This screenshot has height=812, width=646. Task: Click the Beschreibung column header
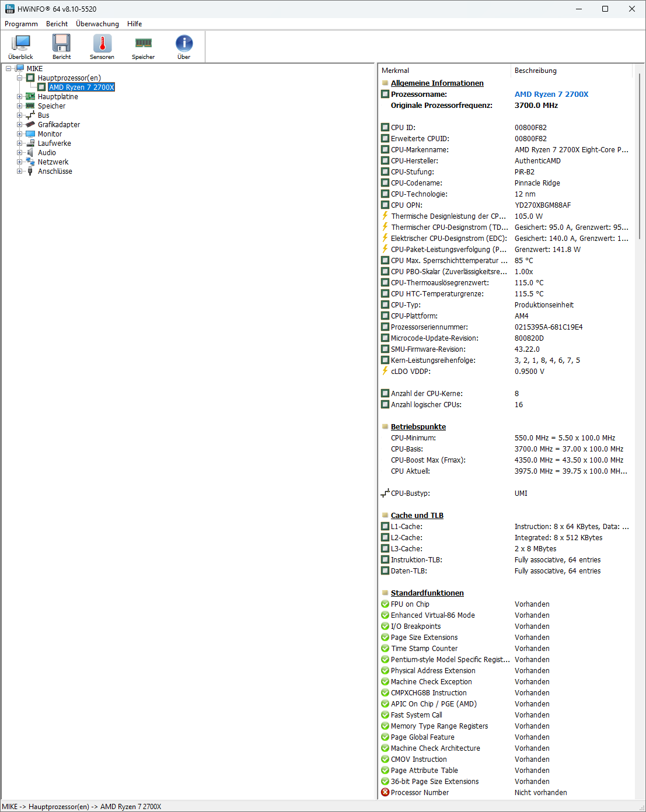[571, 71]
